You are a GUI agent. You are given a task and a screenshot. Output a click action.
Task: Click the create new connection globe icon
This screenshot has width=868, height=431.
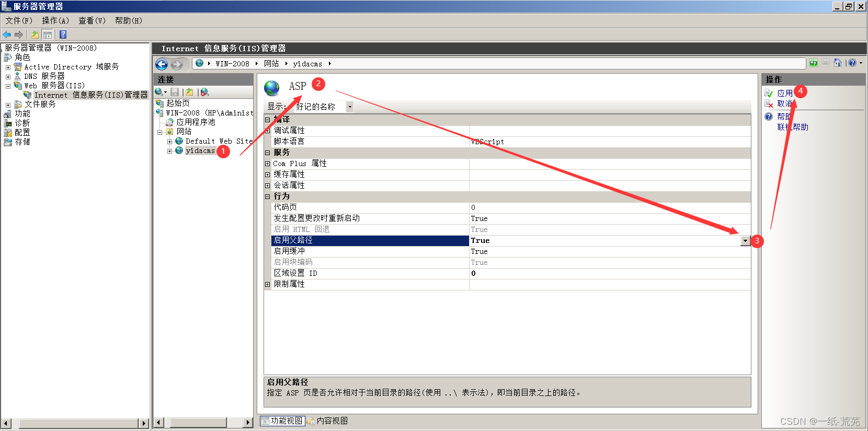159,92
